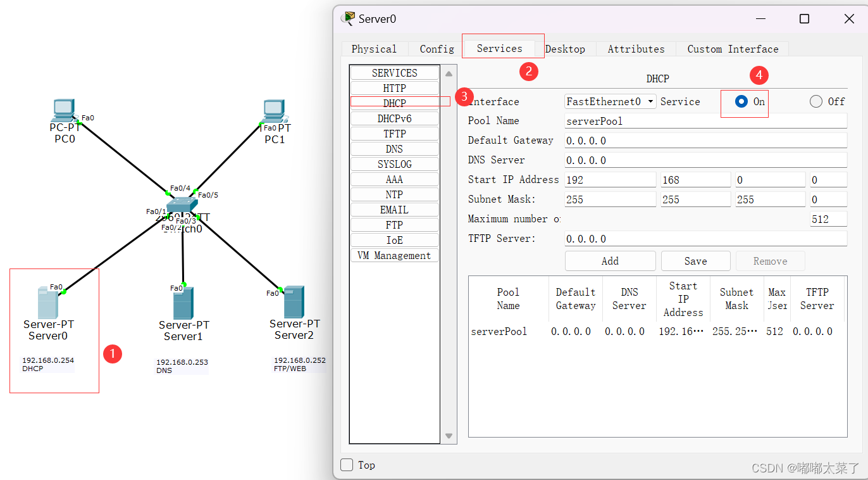Turn the DHCP service Off
The height and width of the screenshot is (480, 868).
pos(816,101)
